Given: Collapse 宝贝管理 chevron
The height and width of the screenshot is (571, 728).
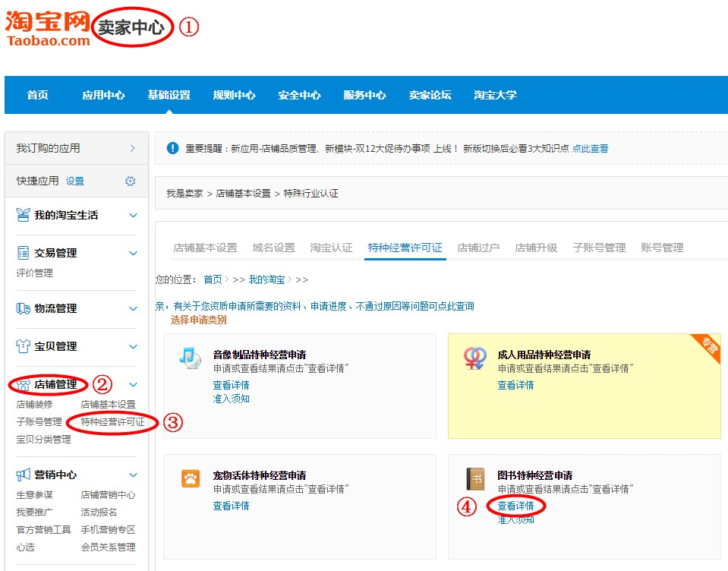Looking at the screenshot, I should click(134, 347).
